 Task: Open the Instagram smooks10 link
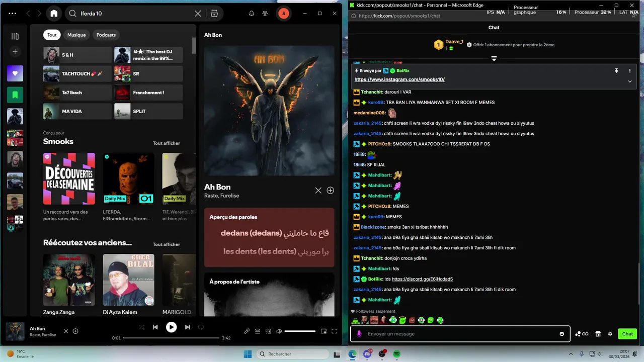(399, 79)
